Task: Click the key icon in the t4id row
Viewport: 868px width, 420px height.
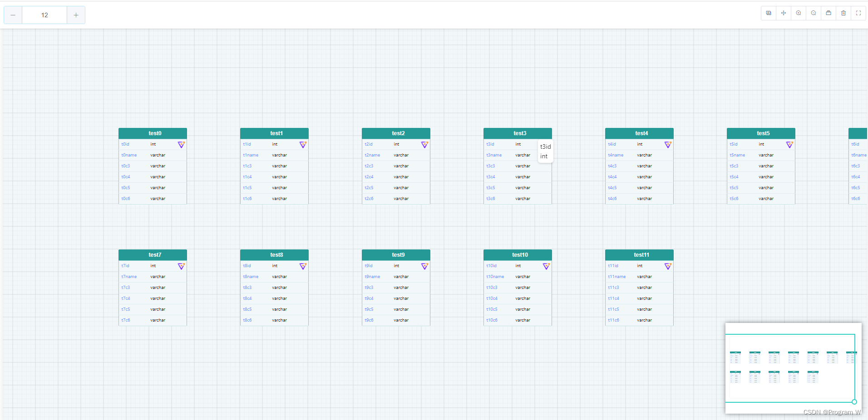Action: click(668, 145)
